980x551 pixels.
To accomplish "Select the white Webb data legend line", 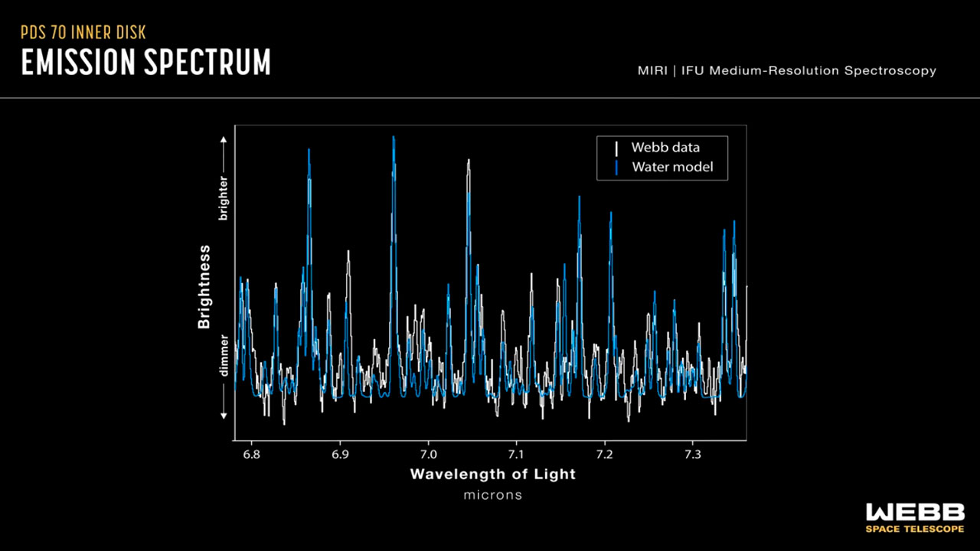I will click(x=616, y=148).
